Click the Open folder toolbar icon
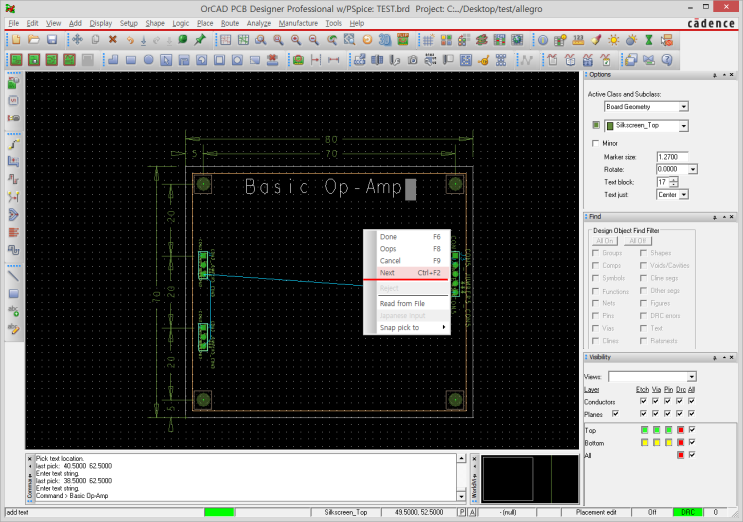 (33, 40)
